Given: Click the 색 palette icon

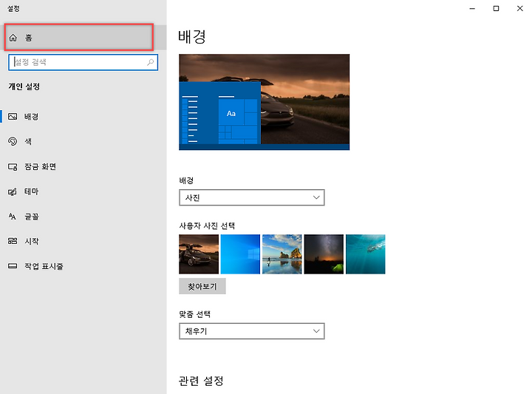Looking at the screenshot, I should pyautogui.click(x=13, y=141).
